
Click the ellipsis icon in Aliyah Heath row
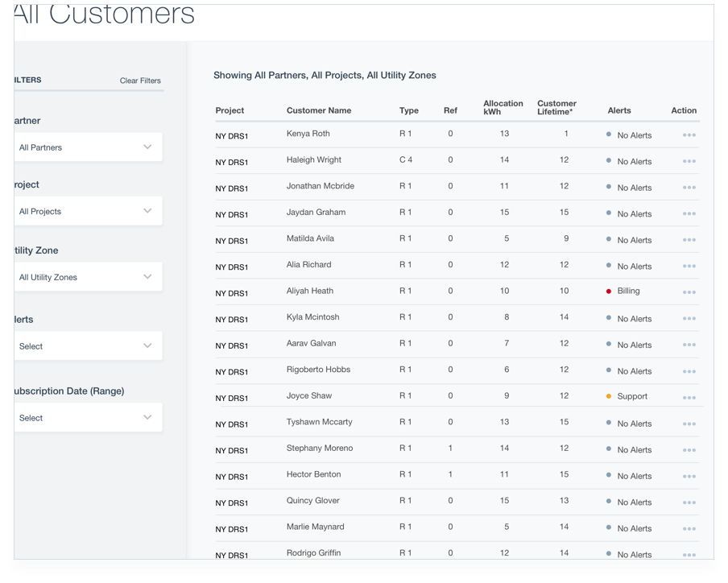pos(689,293)
